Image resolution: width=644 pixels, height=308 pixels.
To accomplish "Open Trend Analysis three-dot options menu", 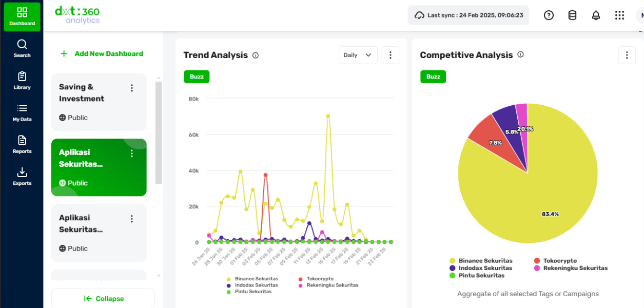I will [391, 55].
